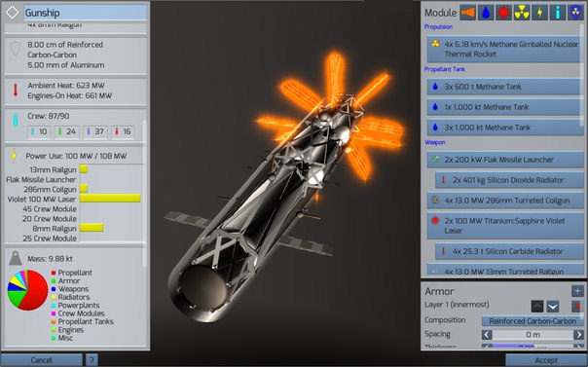Click the cyan crew count showing 10
The image size is (588, 367).
click(x=39, y=131)
